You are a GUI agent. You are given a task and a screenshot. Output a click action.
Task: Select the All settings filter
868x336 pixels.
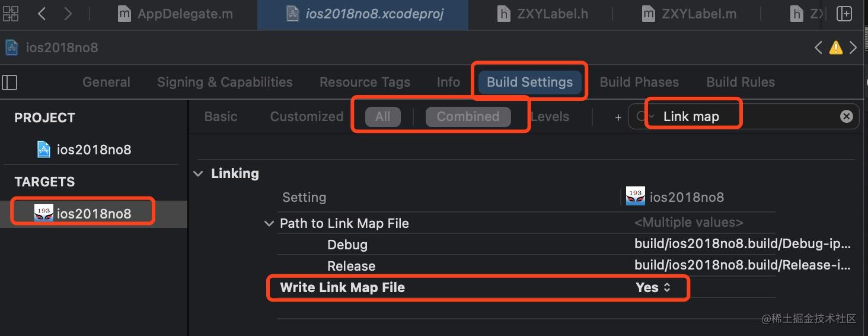coord(382,116)
